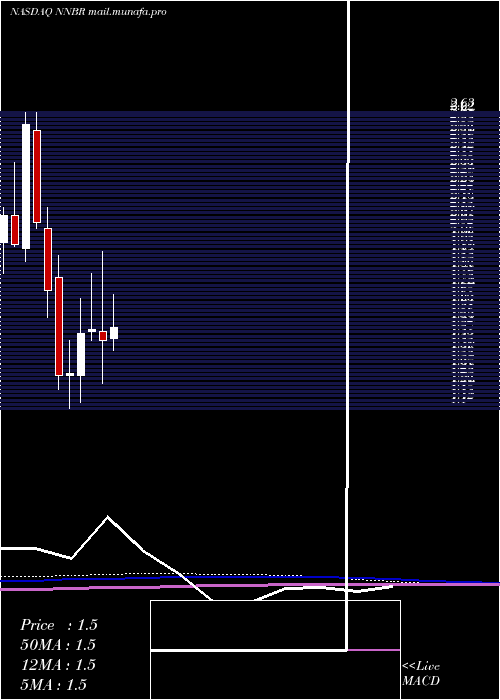Click the last white candlestick on the right
This screenshot has width=500, height=700.
(x=114, y=333)
